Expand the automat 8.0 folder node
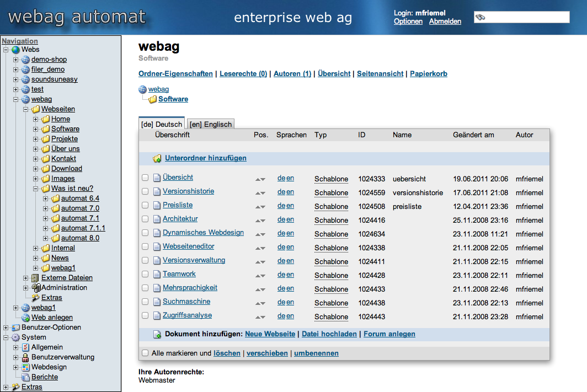Viewport: 587px width, 392px height. click(x=46, y=238)
